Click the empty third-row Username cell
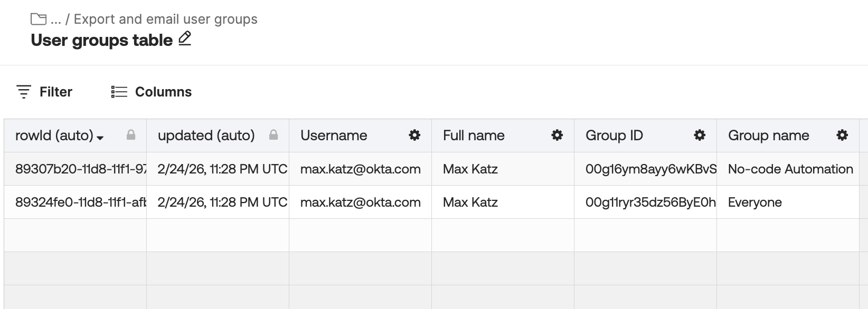This screenshot has height=309, width=868. click(360, 235)
